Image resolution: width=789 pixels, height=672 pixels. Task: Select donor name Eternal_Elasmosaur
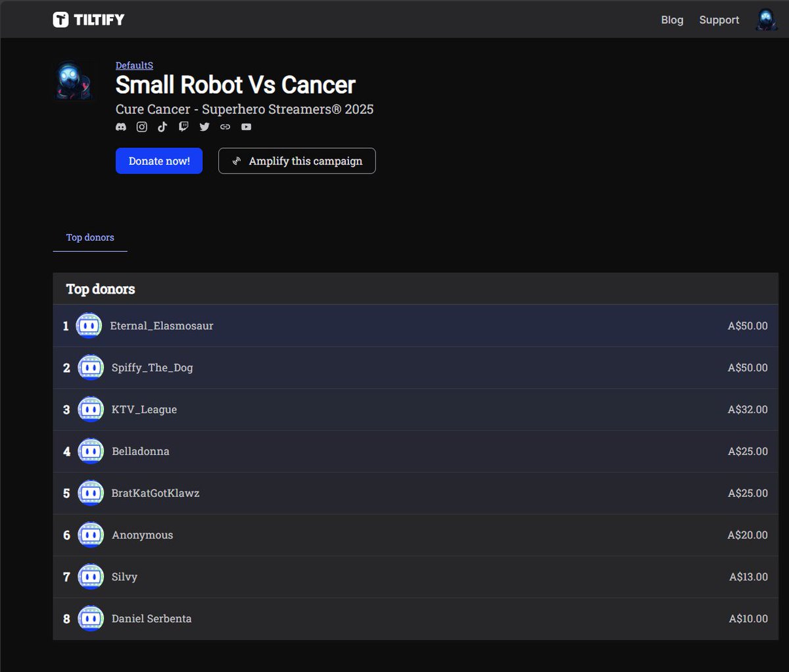pyautogui.click(x=162, y=325)
